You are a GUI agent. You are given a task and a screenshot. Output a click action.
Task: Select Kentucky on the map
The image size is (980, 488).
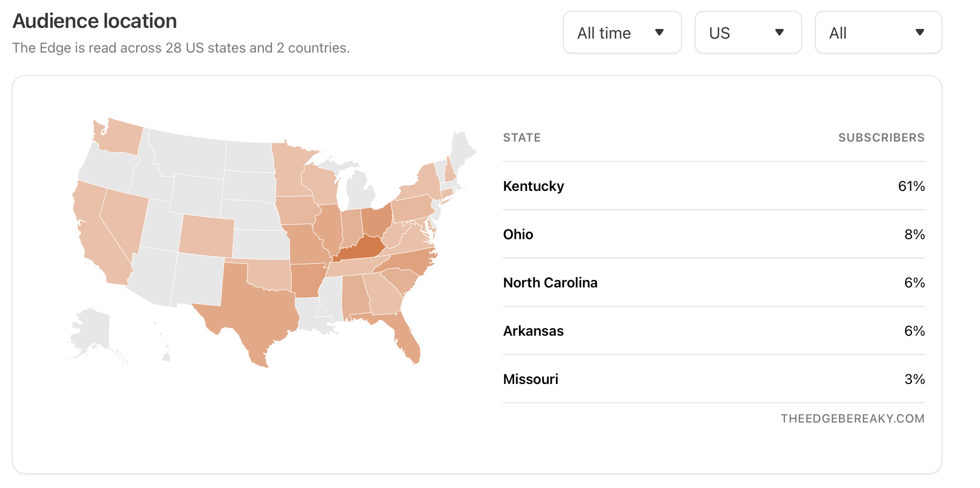361,248
